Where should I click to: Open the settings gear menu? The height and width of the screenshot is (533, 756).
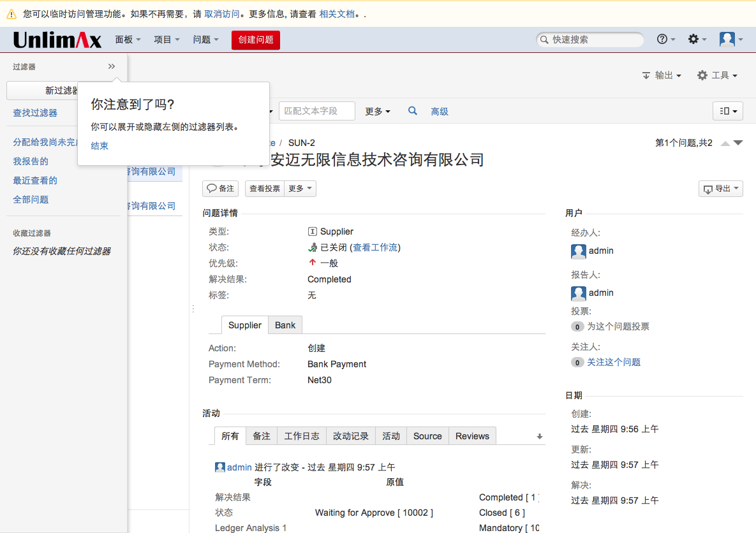[x=697, y=40]
